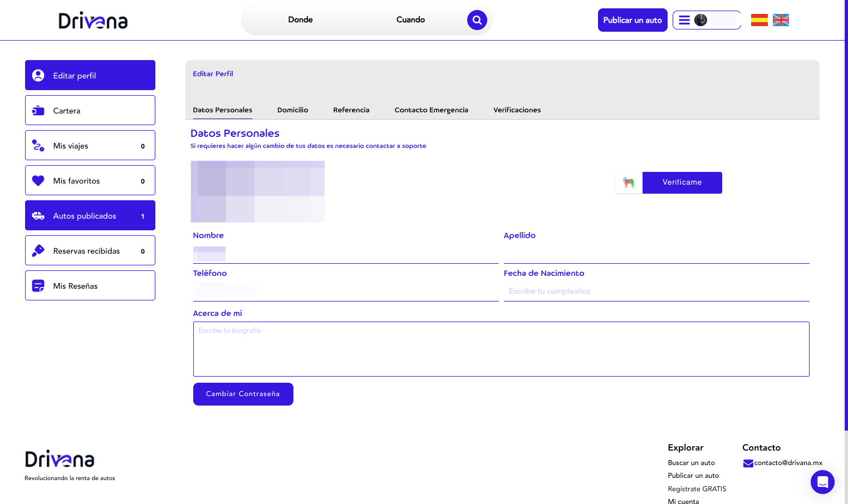This screenshot has width=848, height=504.
Task: Click the Editar perfil user icon
Action: pos(38,76)
